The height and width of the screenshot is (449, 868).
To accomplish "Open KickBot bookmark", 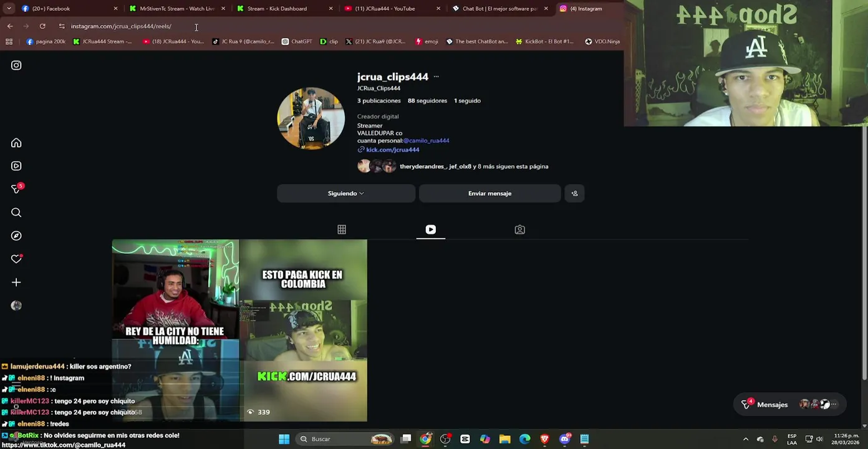I will [x=544, y=42].
